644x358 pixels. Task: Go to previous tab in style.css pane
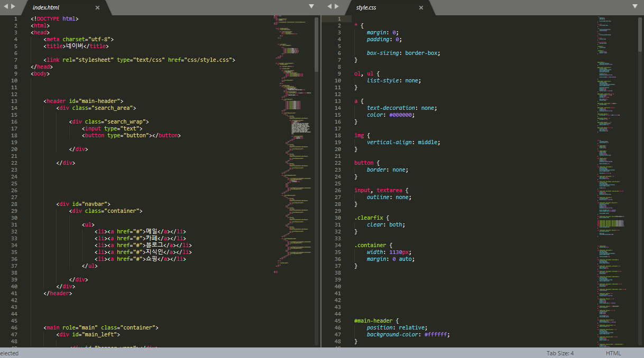pos(329,6)
